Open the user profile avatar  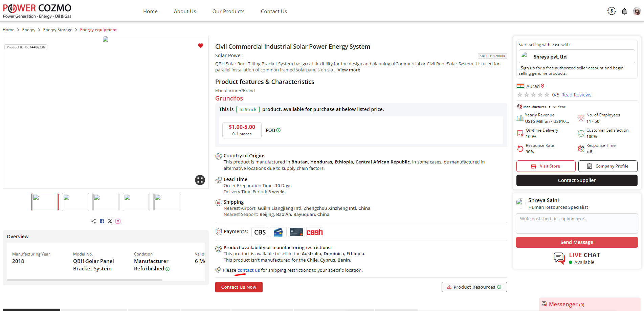[637, 12]
